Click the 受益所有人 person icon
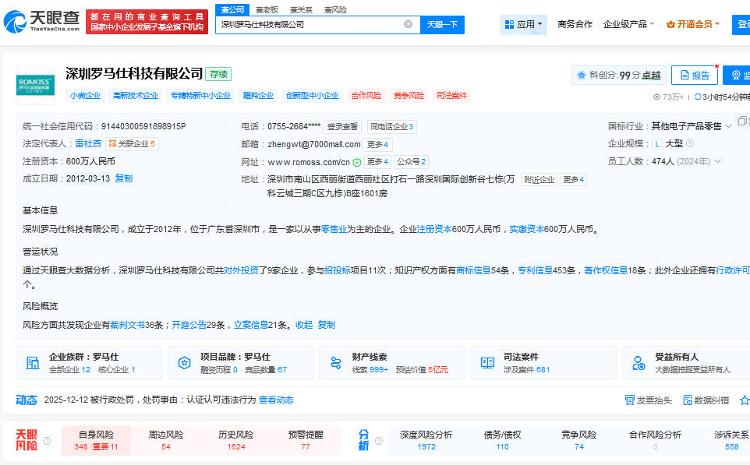Viewport: 750px width, 465px height. click(638, 362)
